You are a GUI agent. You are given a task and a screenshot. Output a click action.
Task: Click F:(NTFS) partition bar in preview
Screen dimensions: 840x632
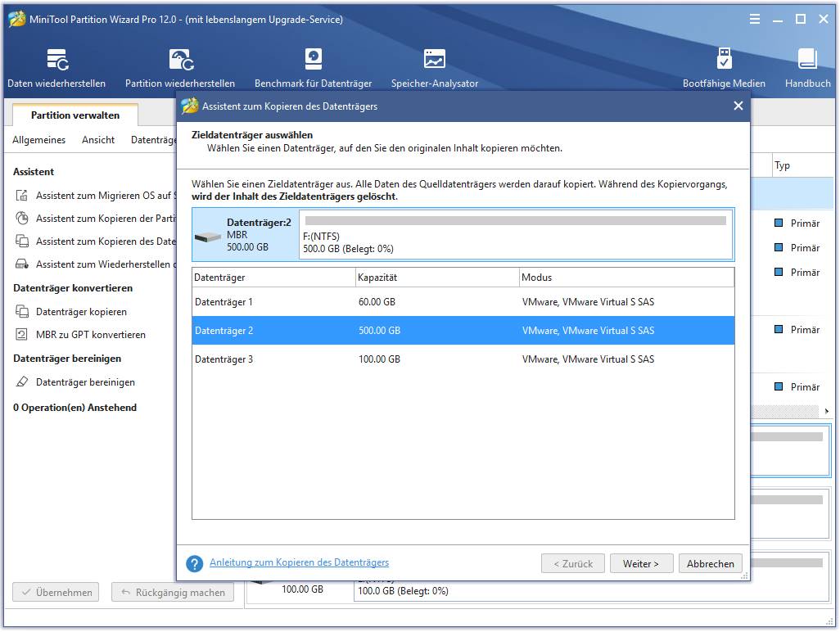(x=515, y=235)
